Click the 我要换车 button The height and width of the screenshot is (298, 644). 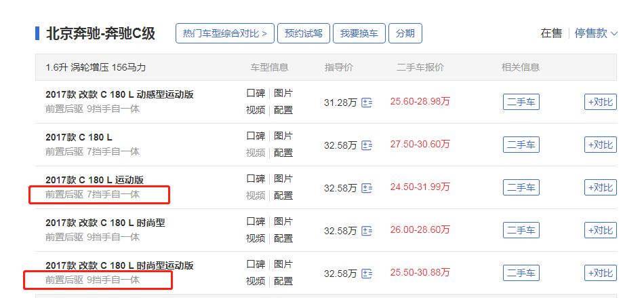(359, 33)
